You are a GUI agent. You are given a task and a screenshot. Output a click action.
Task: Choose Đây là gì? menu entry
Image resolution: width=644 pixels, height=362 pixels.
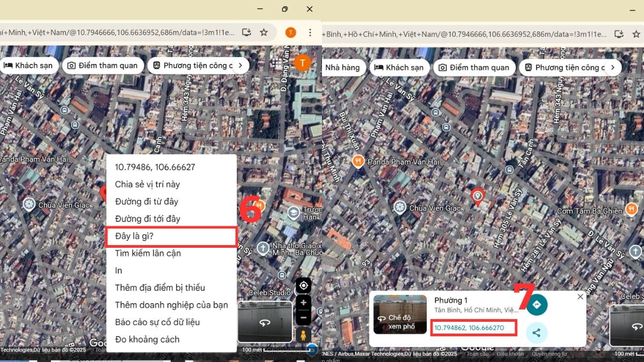pos(171,236)
